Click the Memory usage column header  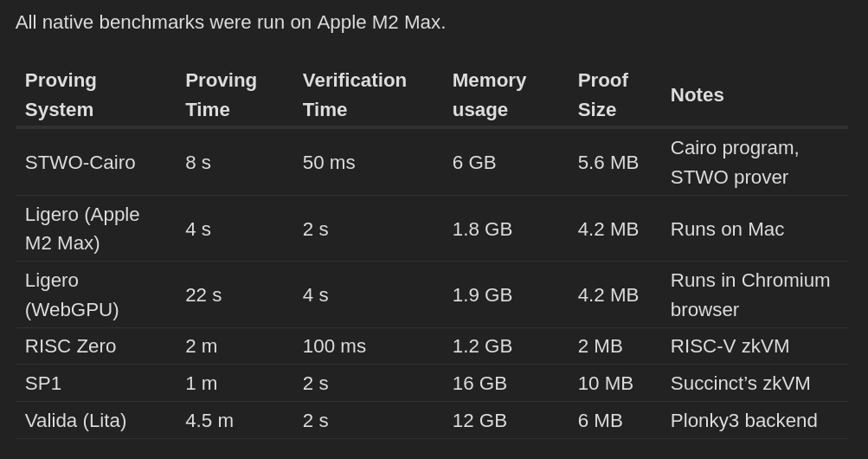[x=489, y=95]
